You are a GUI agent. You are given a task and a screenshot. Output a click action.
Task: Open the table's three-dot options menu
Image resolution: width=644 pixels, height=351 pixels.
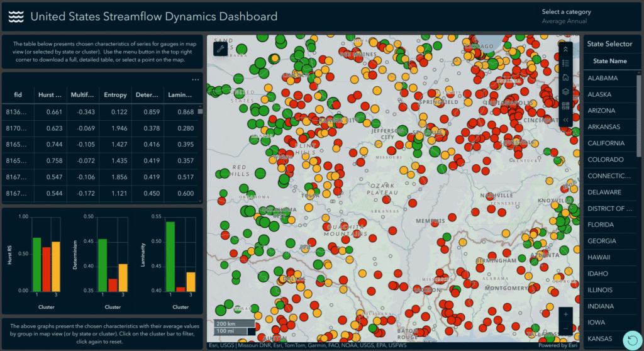(x=195, y=80)
